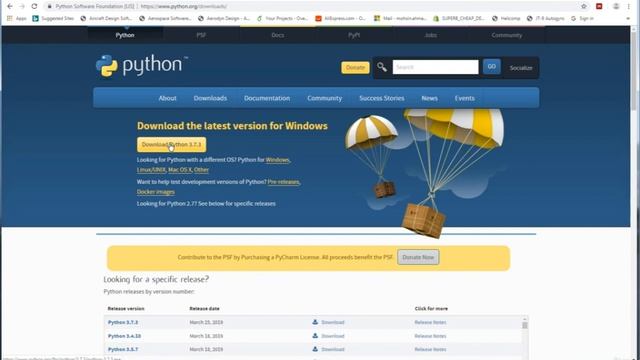Open the Aircraft Design Soft... bookmark
Image resolution: width=640 pixels, height=360 pixels.
(106, 18)
